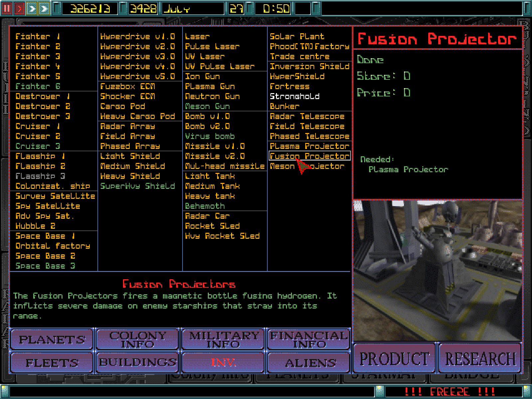Click the required Plasma Projector under Needed

(408, 170)
